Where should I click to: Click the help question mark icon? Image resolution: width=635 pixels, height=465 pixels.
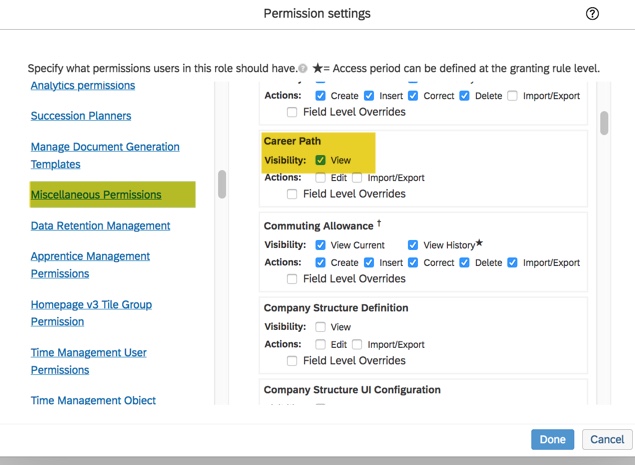point(592,14)
